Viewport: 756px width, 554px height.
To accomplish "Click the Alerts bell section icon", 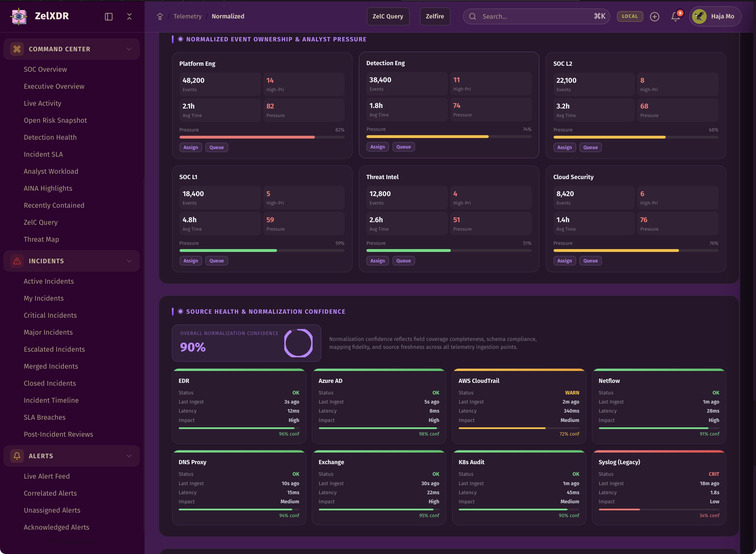I will [x=17, y=456].
